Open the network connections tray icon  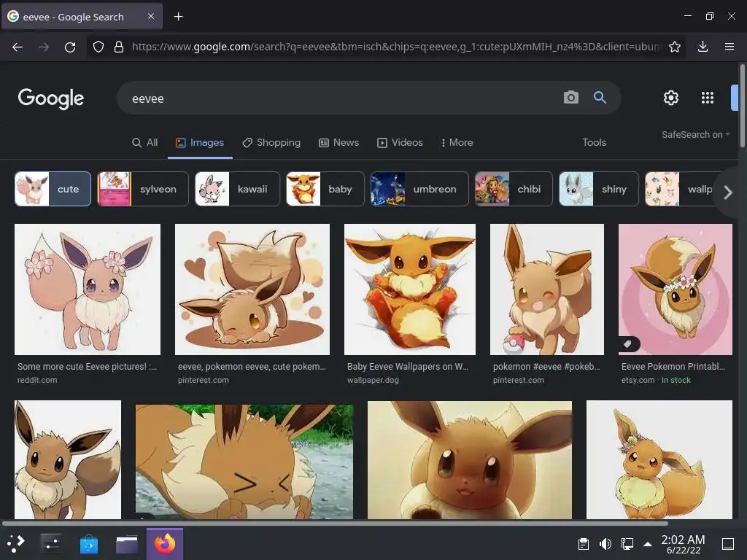pyautogui.click(x=627, y=544)
